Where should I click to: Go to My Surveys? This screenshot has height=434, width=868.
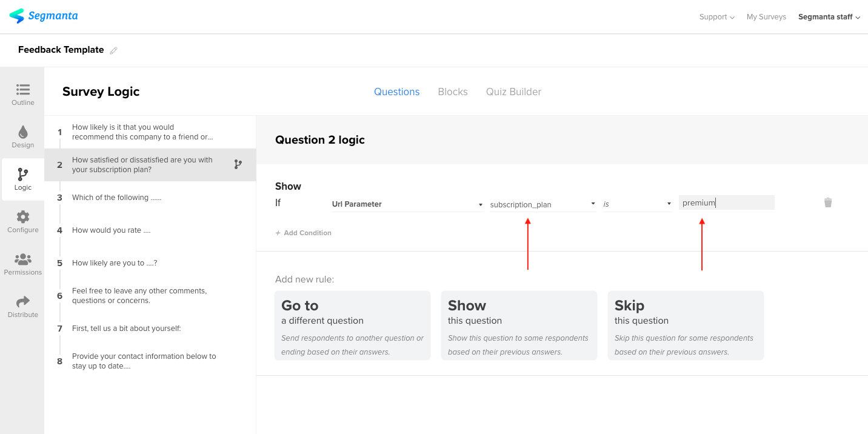tap(766, 17)
